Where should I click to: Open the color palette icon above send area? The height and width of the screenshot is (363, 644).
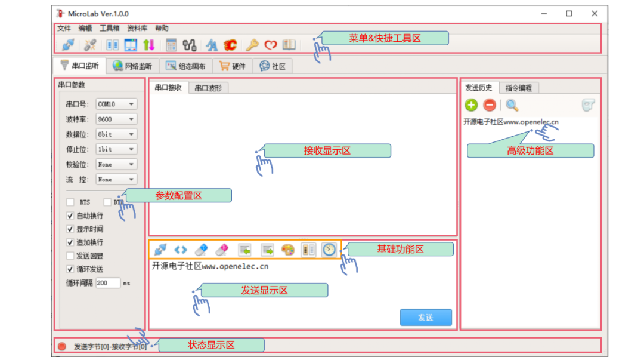(x=289, y=250)
